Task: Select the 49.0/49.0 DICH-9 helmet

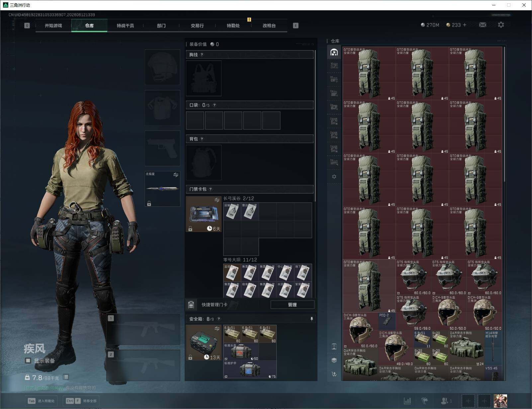Action: 396,348
